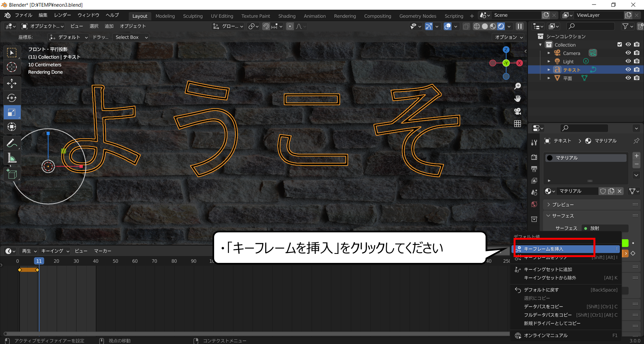644x344 pixels.
Task: Expand Light tree item
Action: pos(549,61)
